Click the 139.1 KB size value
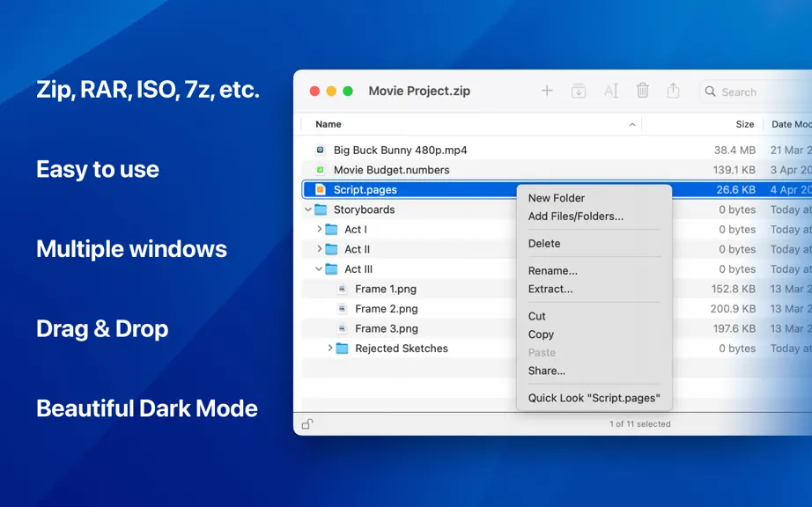Image resolution: width=812 pixels, height=507 pixels. (734, 170)
